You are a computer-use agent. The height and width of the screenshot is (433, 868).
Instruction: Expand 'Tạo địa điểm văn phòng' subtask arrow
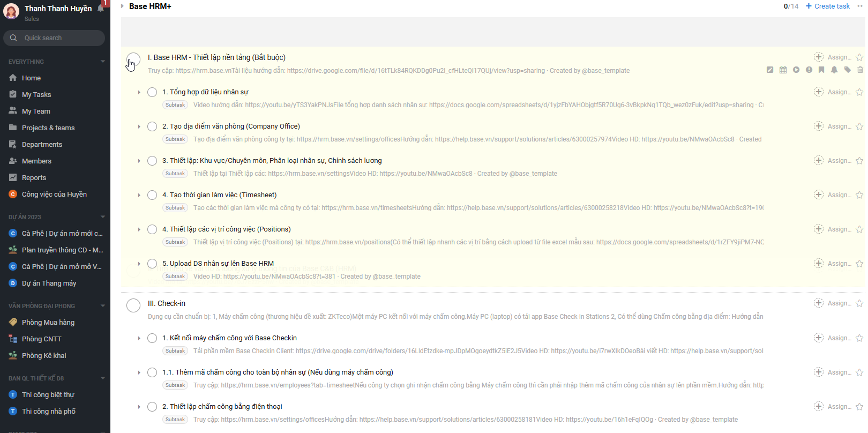tap(139, 126)
